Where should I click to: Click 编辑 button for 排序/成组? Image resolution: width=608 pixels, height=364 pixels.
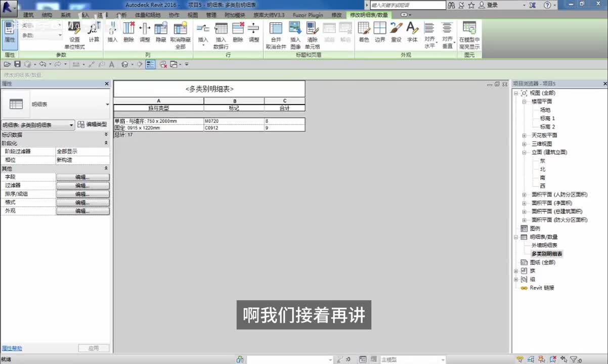[x=82, y=194]
